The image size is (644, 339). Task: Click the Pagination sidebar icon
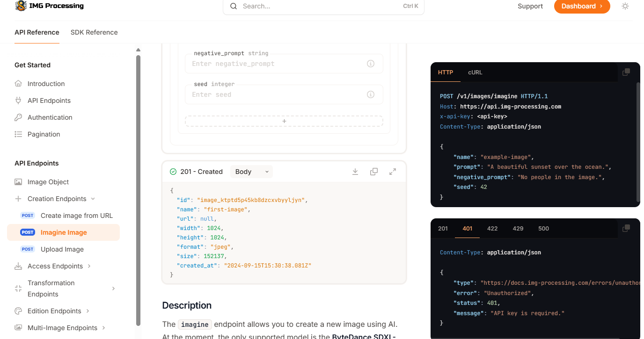[x=19, y=134]
